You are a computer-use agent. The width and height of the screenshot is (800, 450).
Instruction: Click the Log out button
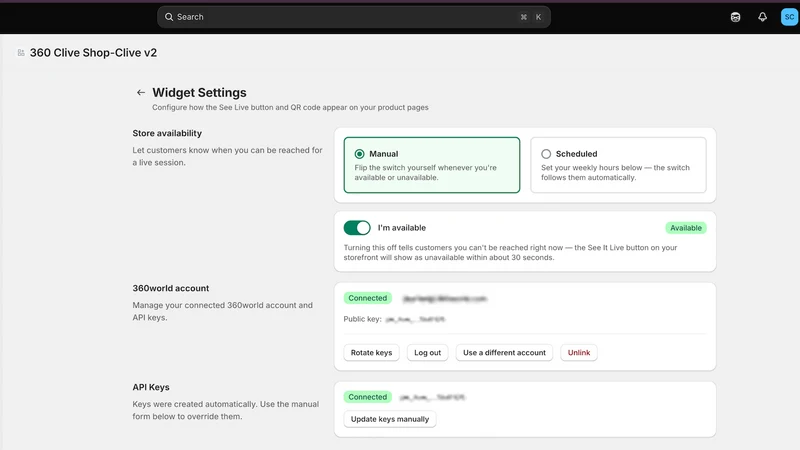pos(428,353)
